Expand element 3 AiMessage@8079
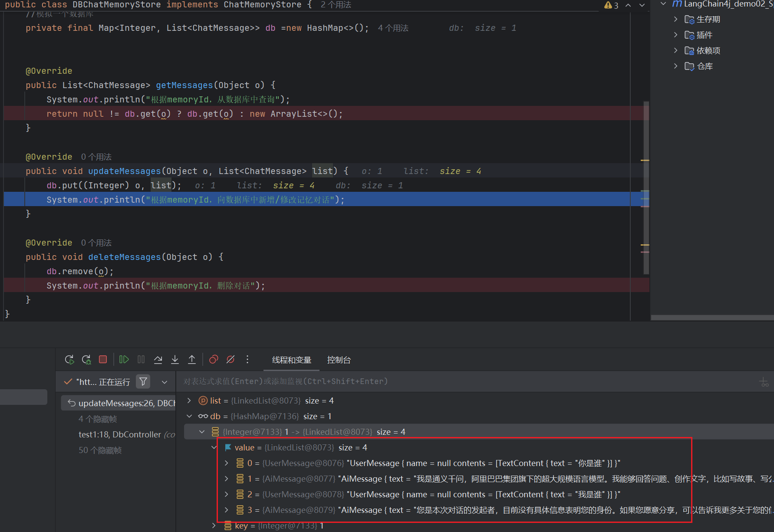774x532 pixels. 226,510
